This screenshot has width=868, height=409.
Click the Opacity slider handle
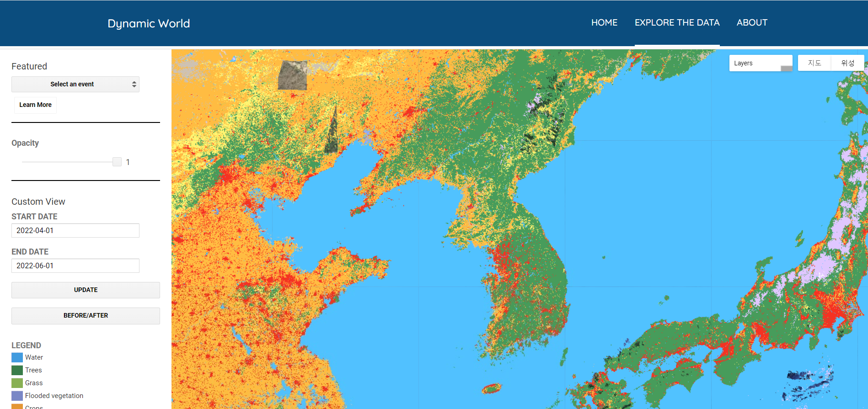(x=117, y=162)
